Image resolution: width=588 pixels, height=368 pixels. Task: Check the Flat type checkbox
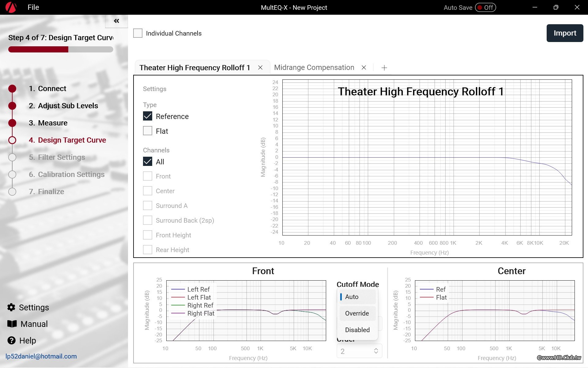148,131
